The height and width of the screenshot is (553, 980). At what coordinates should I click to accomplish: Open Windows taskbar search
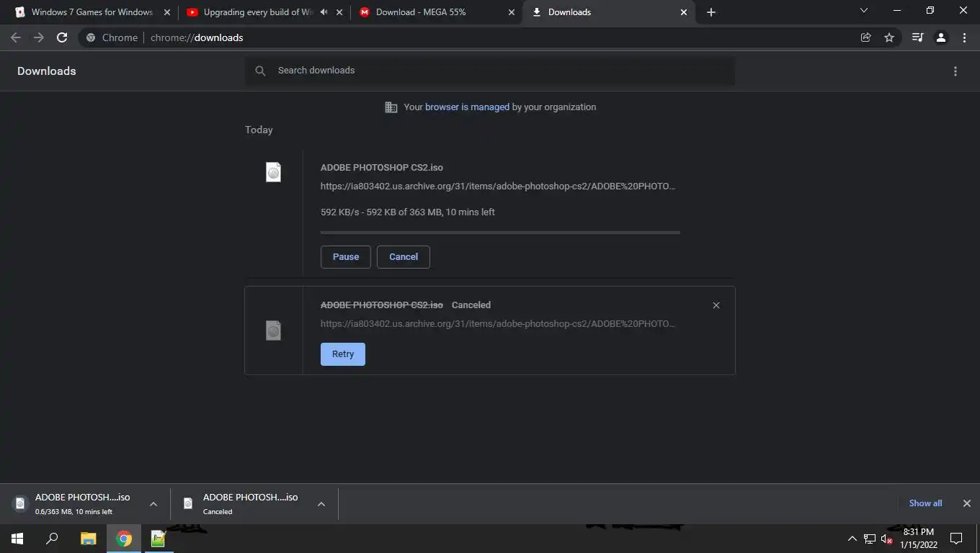pyautogui.click(x=52, y=539)
